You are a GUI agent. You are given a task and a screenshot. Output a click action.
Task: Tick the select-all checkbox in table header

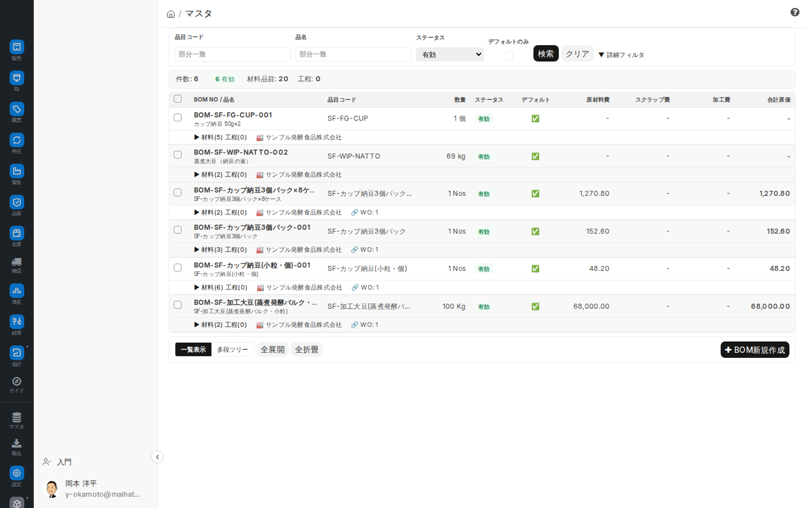tap(178, 99)
